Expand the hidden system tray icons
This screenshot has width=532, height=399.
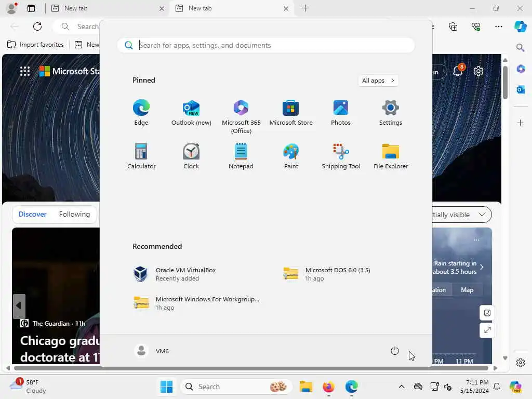click(x=402, y=387)
